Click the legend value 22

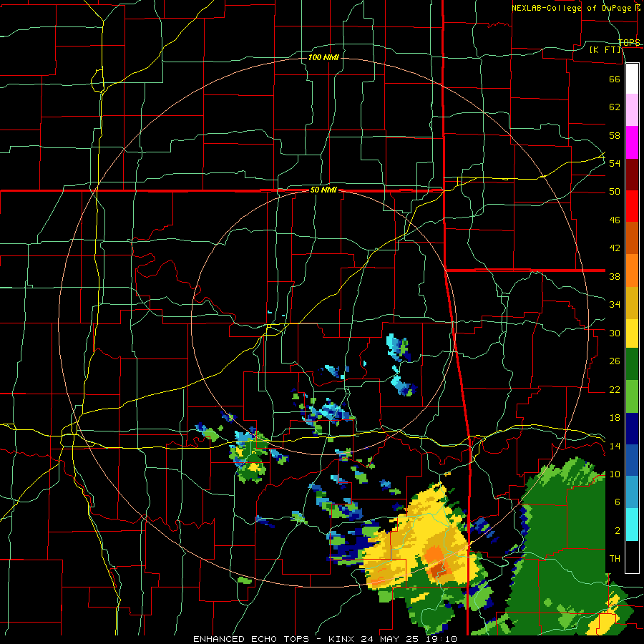615,390
